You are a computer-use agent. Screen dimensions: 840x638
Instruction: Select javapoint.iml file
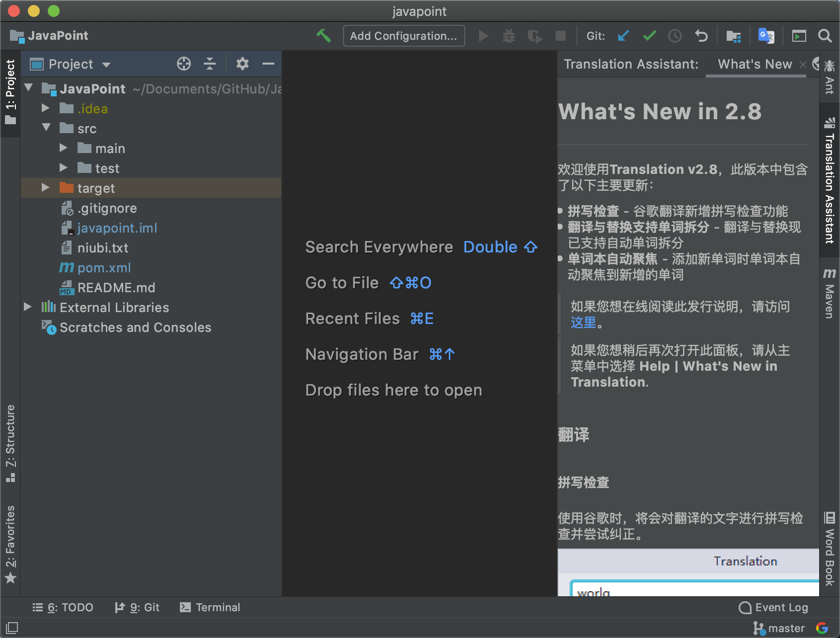coord(117,228)
